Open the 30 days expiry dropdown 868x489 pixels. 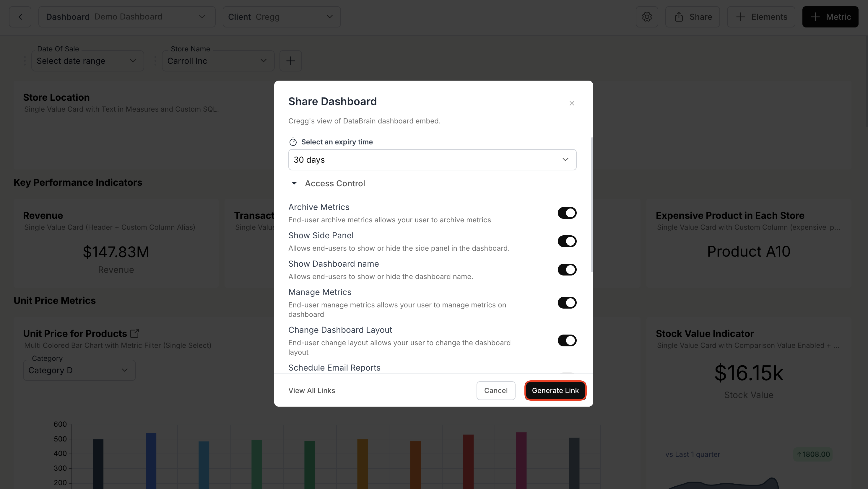(x=432, y=159)
